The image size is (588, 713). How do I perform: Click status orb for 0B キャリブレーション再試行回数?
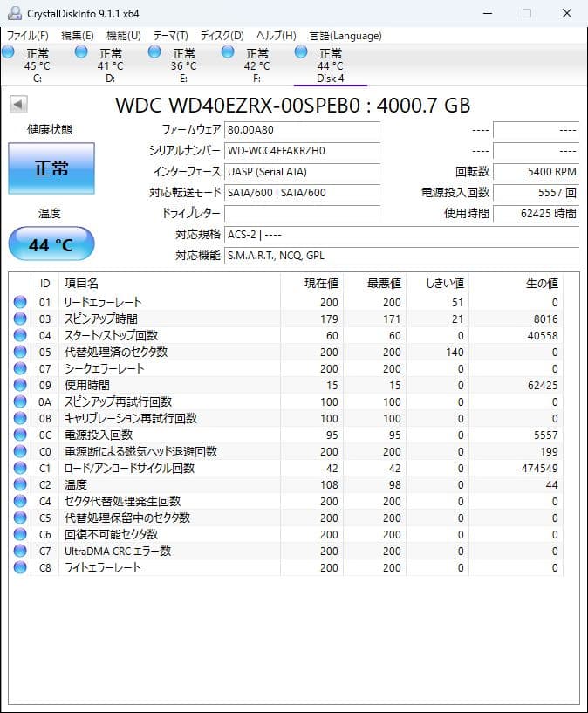click(x=20, y=418)
